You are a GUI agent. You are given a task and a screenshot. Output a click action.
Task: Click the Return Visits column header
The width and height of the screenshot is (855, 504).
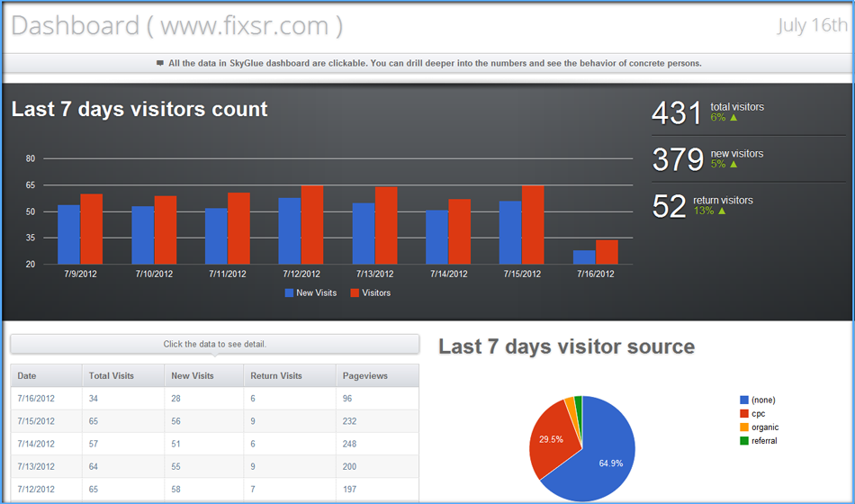coord(290,376)
